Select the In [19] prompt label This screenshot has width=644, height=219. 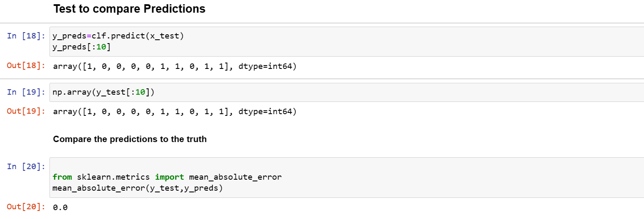point(26,92)
